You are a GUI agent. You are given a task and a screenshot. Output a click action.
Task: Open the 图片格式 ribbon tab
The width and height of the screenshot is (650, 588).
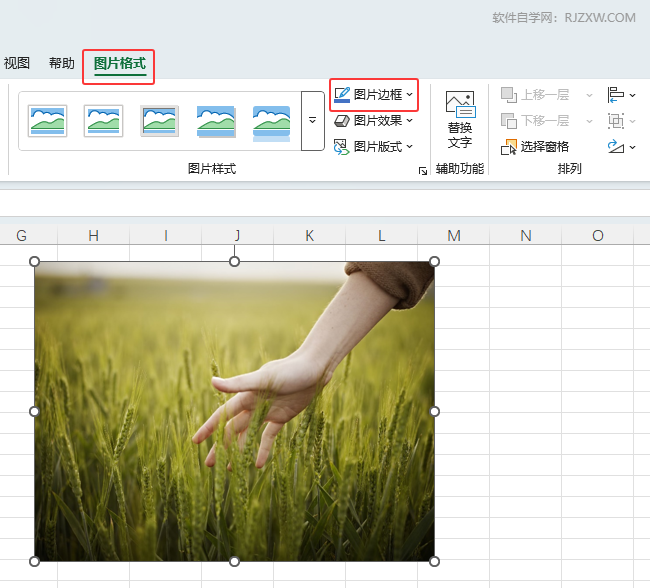click(x=119, y=63)
